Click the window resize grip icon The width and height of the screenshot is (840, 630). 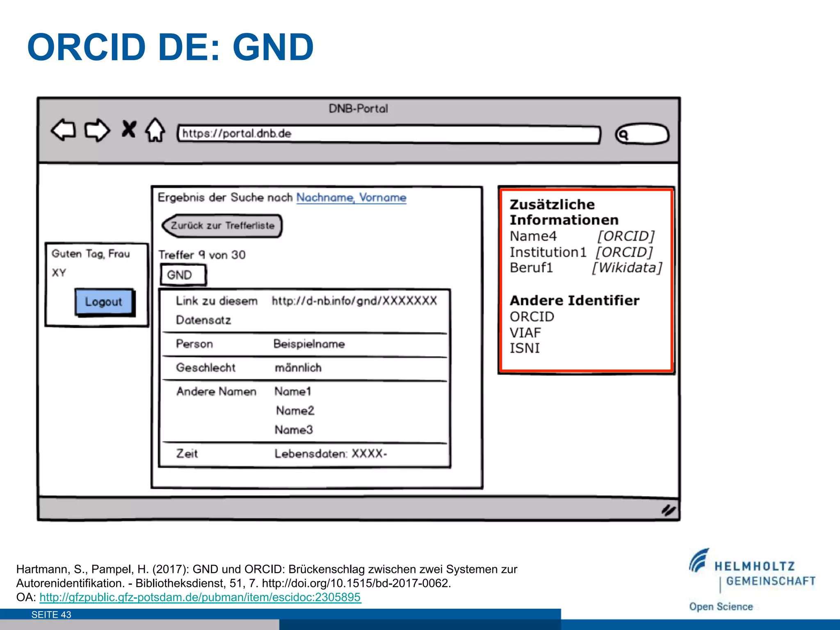668,511
